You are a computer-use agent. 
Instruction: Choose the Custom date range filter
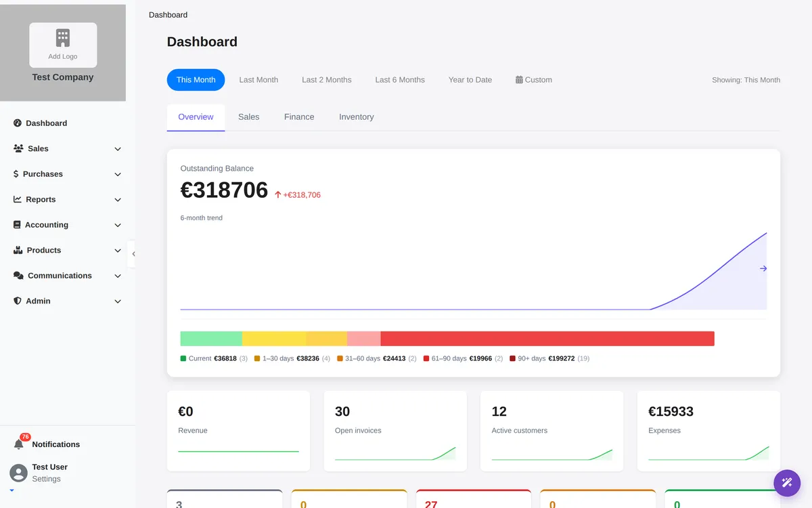(534, 80)
